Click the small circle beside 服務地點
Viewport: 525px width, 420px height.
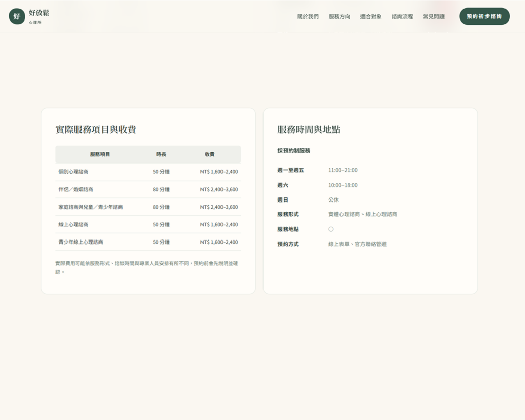(x=331, y=229)
